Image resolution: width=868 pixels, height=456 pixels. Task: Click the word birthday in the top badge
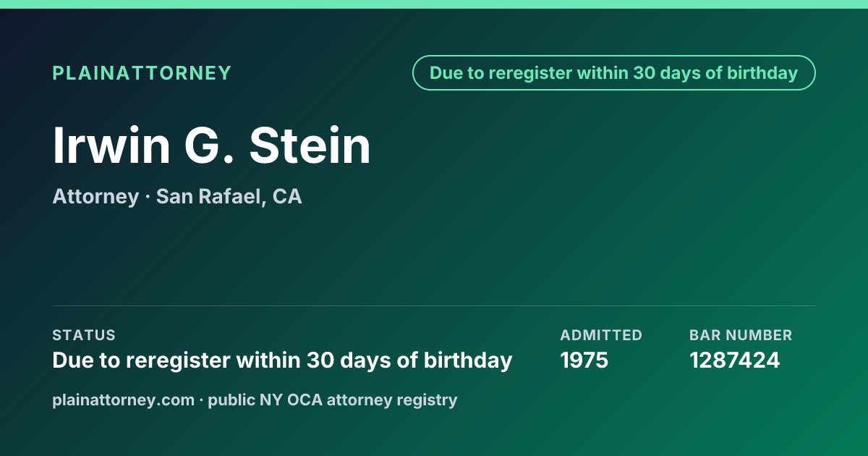point(762,73)
